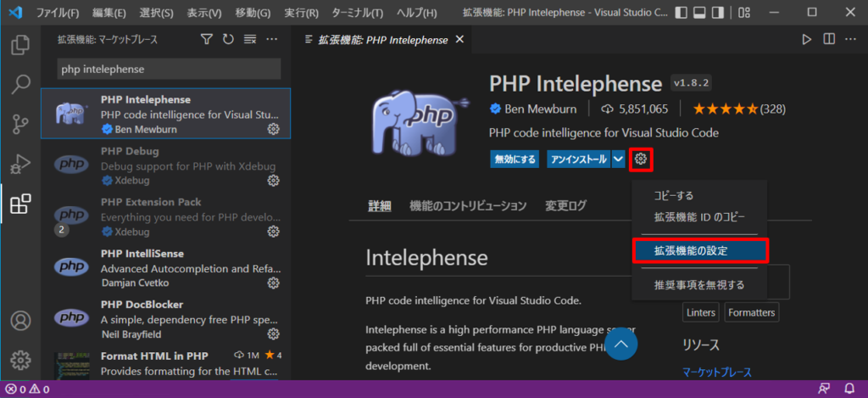Toggle primary side bar layout icon

click(x=682, y=12)
